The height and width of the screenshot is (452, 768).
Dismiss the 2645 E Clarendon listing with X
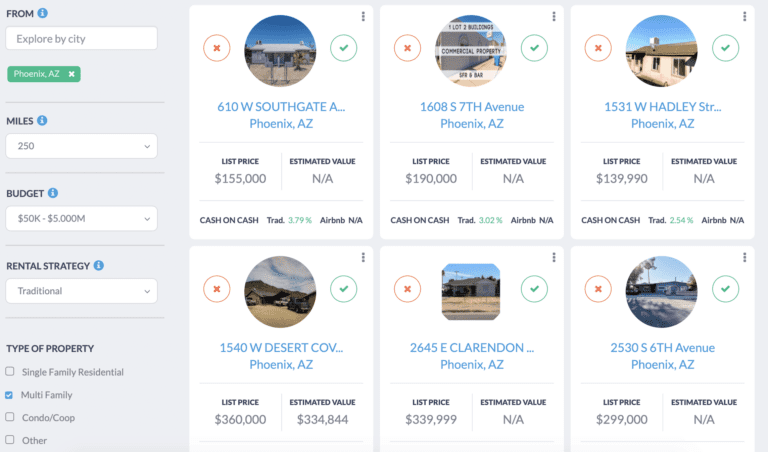coord(407,289)
